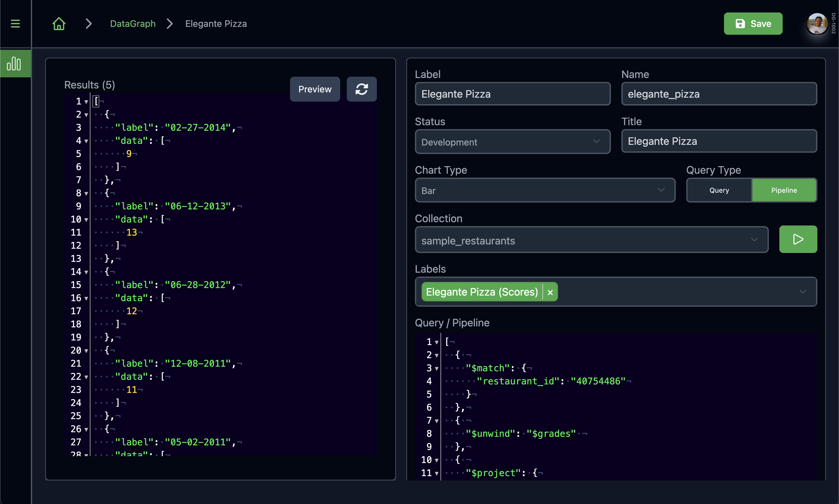The height and width of the screenshot is (504, 839).
Task: Expand the Labels dropdown chevron
Action: pos(803,291)
